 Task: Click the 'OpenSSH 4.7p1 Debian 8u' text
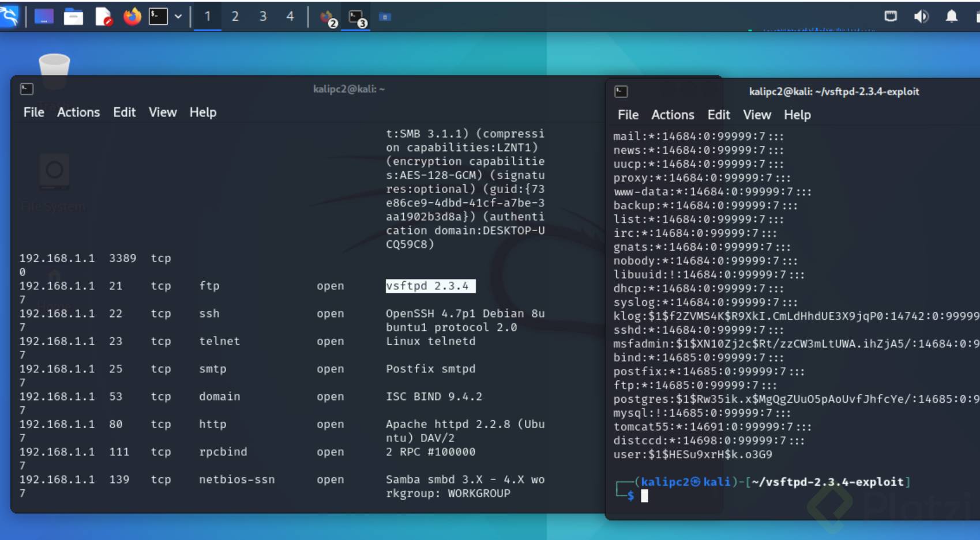tap(465, 314)
